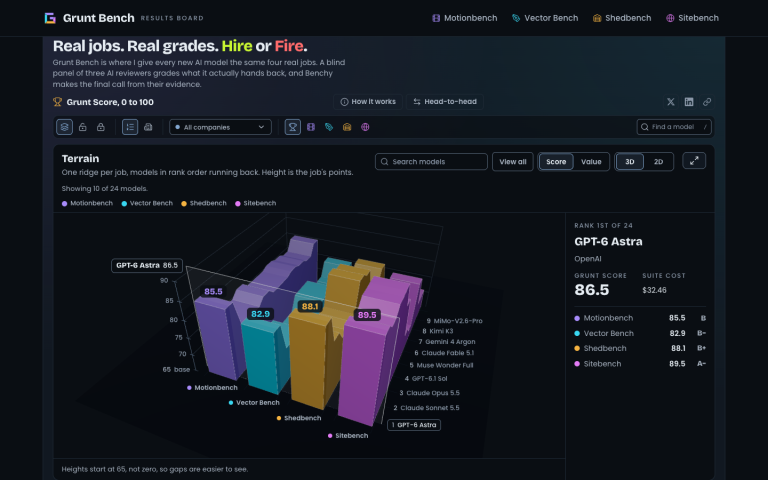Image resolution: width=768 pixels, height=480 pixels.
Task: Select rank 9 MiMo-V2.6-Pro label
Action: (455, 321)
